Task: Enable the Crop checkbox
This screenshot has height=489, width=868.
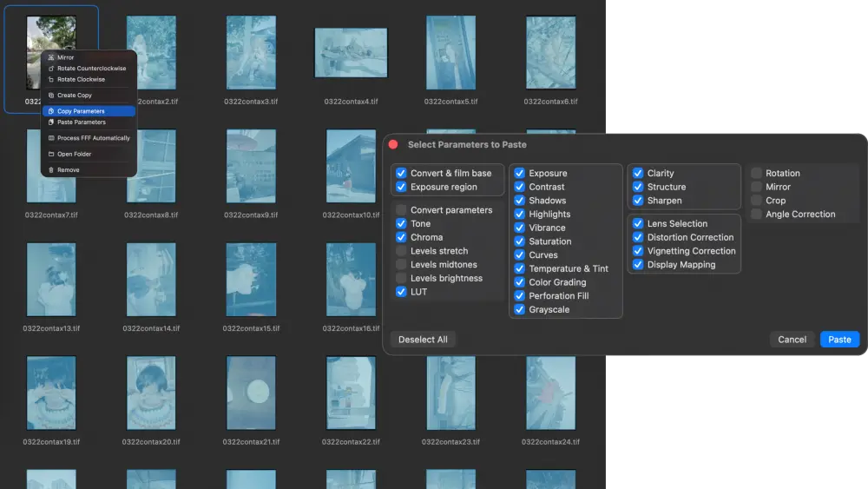Action: (757, 201)
